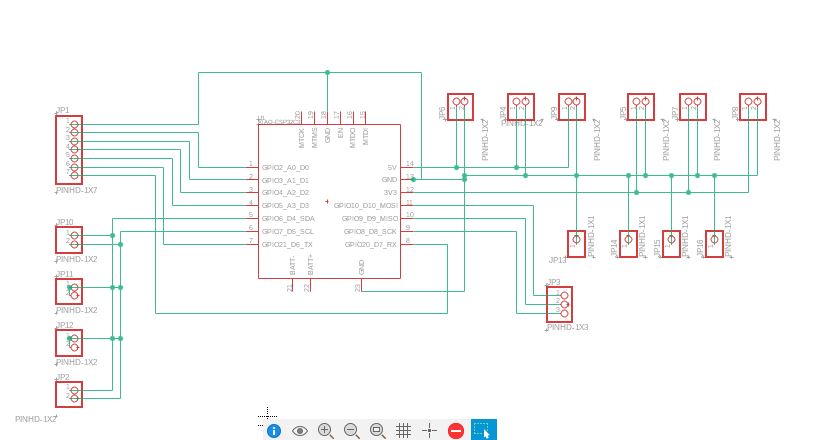
Task: Click the PINHD-1X2 label under JP12
Action: tap(77, 362)
